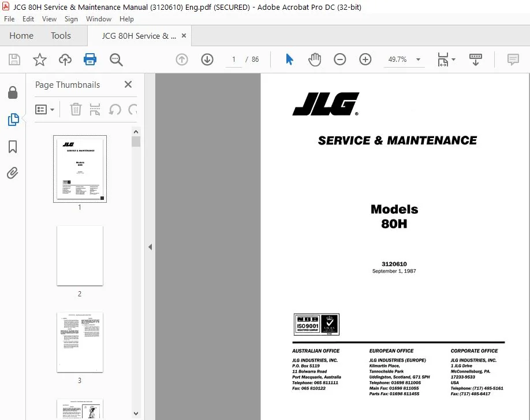The height and width of the screenshot is (420, 530).
Task: Click the ISO 9001 certification badge
Action: (317, 324)
